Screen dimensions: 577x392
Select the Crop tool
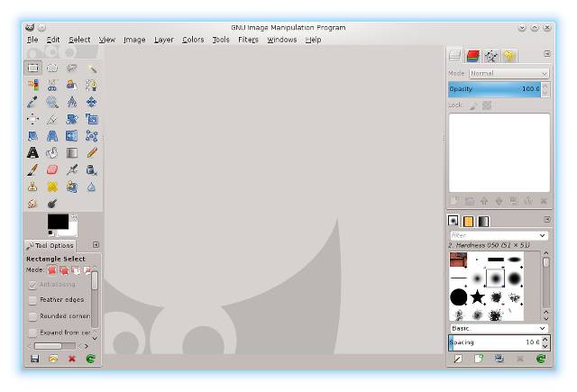tap(52, 119)
